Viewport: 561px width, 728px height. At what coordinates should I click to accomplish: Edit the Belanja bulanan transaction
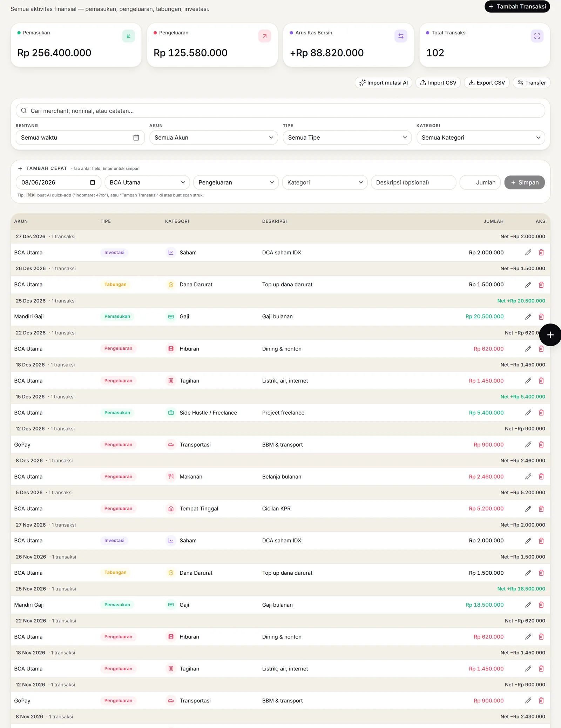point(528,476)
